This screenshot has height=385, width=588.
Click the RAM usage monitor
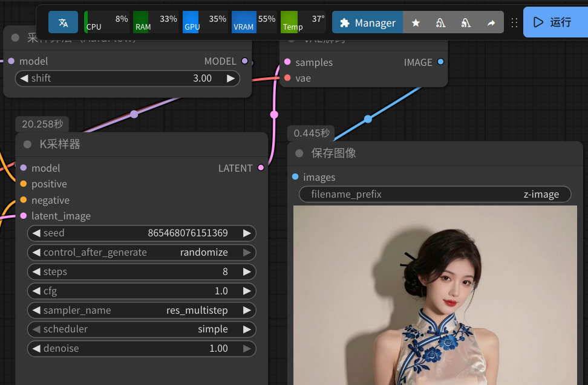click(x=155, y=22)
